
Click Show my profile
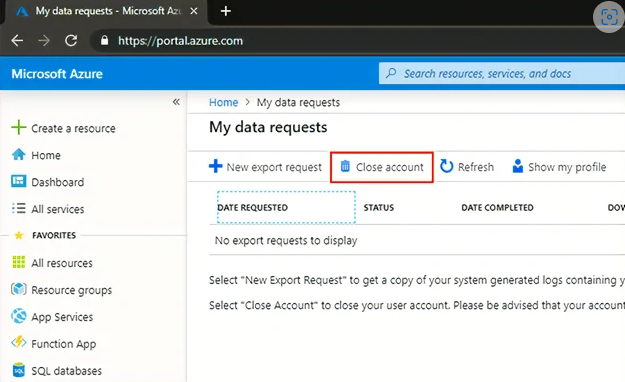click(x=559, y=167)
